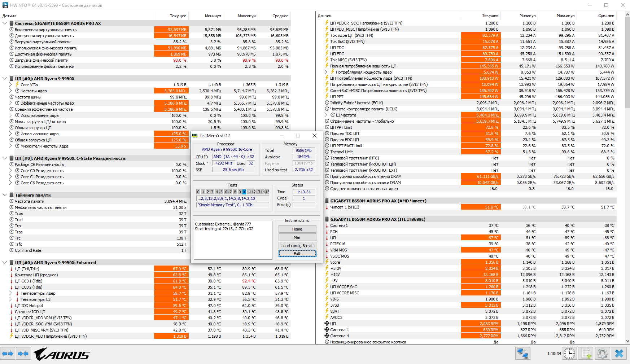This screenshot has width=630, height=364.
Task: Click fan icon beside Система 4
Action: coord(327,336)
